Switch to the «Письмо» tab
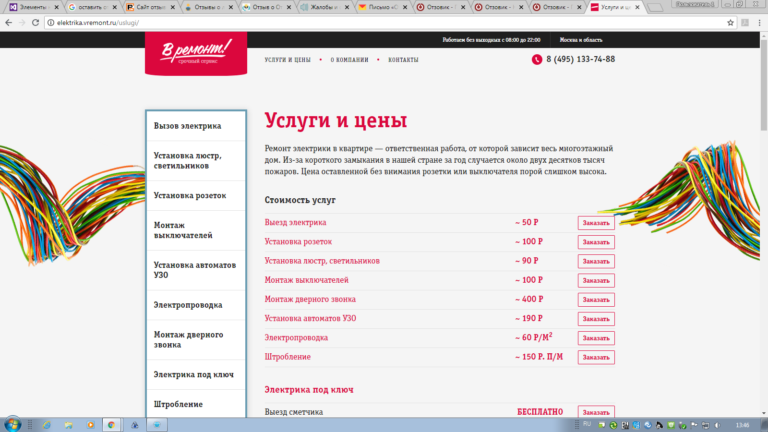Image resolution: width=768 pixels, height=432 pixels. coord(381,7)
